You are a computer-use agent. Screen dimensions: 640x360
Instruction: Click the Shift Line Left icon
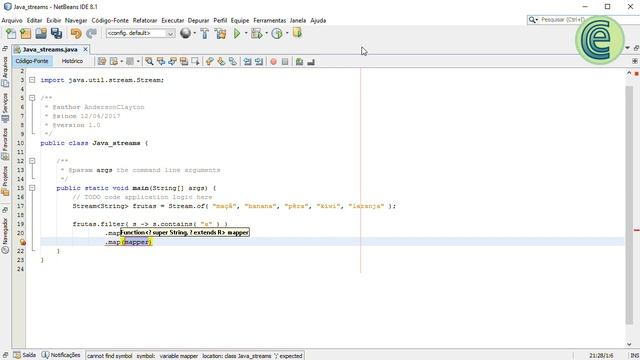247,62
